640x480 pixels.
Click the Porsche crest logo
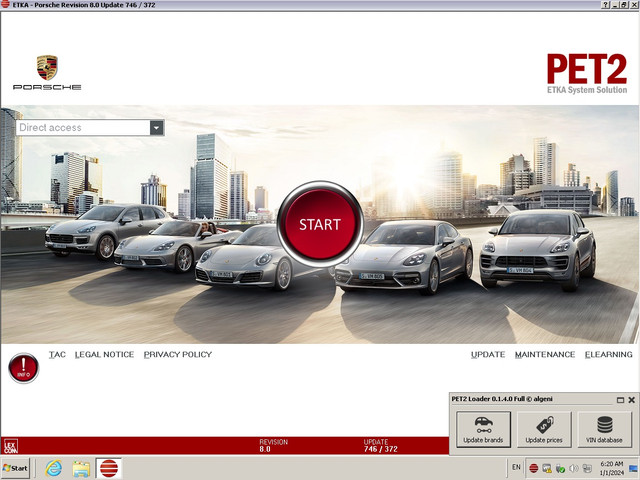point(47,68)
